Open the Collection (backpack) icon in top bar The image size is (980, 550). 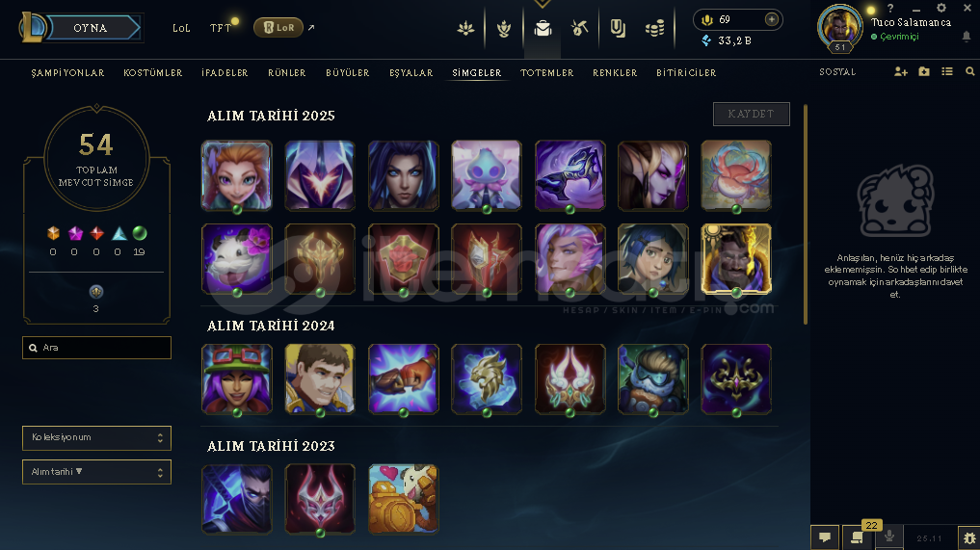[x=543, y=28]
